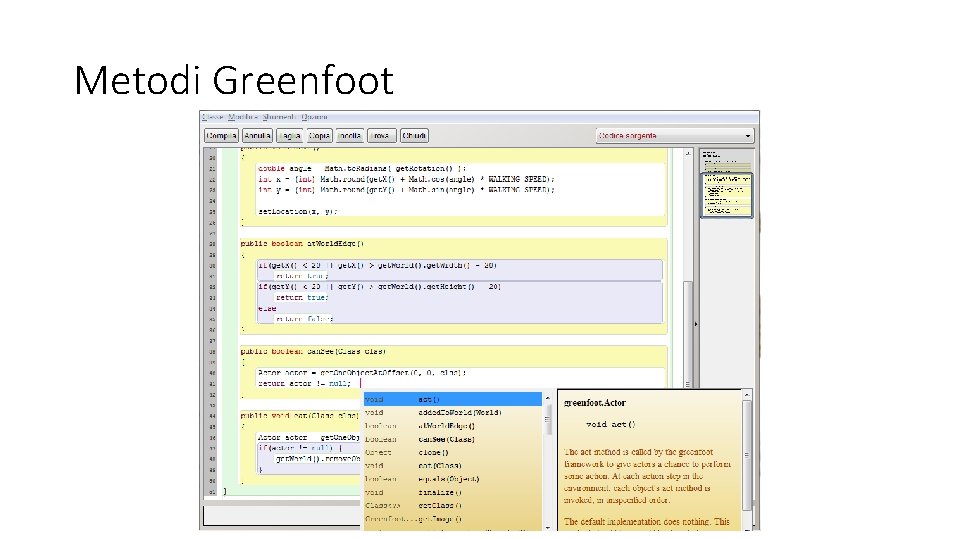This screenshot has height=540, width=960.
Task: Click the Compila button
Action: click(x=221, y=136)
